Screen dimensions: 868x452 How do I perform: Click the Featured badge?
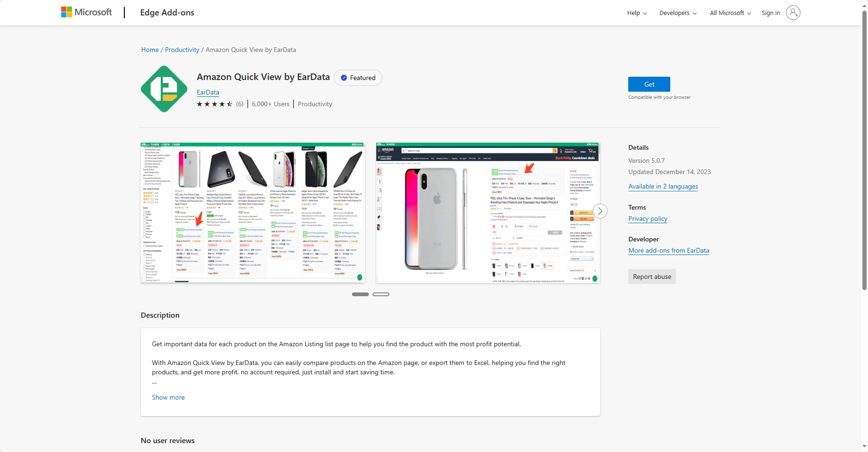pyautogui.click(x=358, y=78)
